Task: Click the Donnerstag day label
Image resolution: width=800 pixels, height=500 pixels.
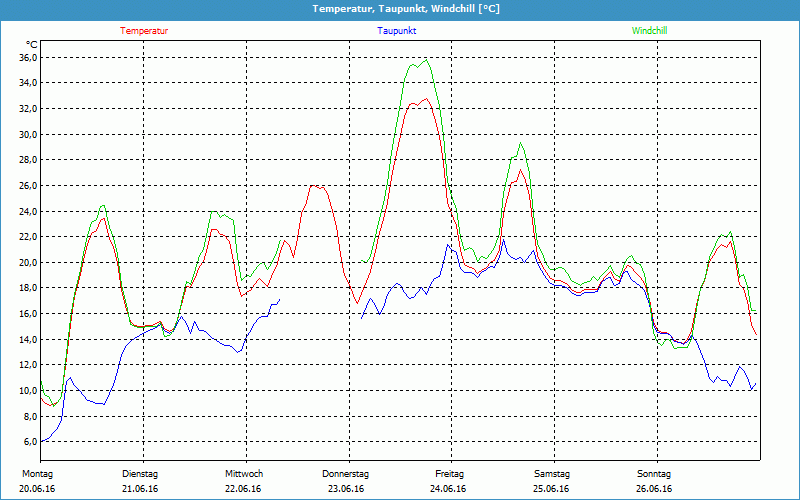Action: [345, 474]
